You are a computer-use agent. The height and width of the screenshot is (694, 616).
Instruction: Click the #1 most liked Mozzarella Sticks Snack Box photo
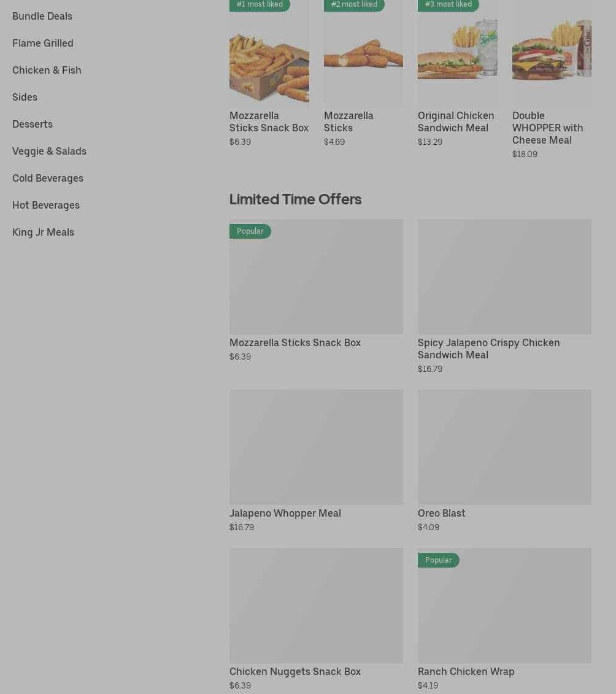[269, 58]
